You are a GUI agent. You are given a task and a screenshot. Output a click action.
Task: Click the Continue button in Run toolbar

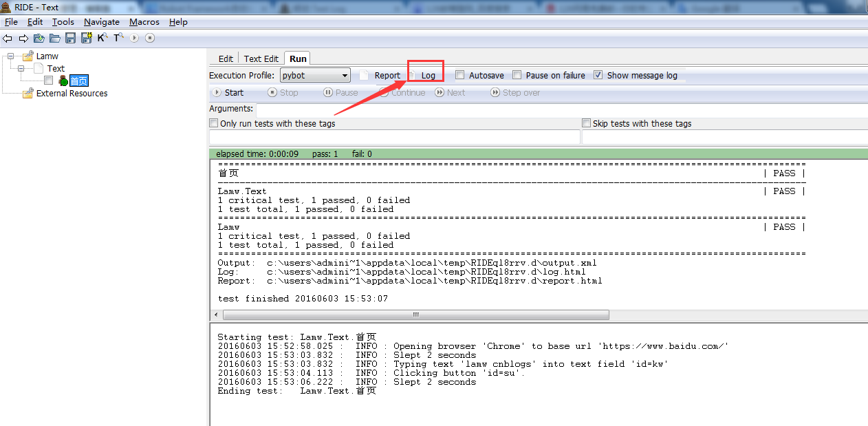(x=402, y=93)
